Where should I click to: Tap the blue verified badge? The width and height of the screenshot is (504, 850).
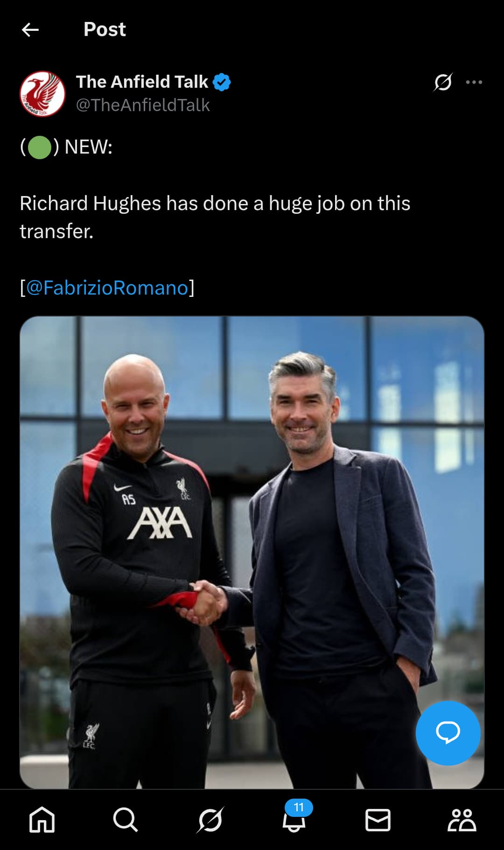[222, 82]
